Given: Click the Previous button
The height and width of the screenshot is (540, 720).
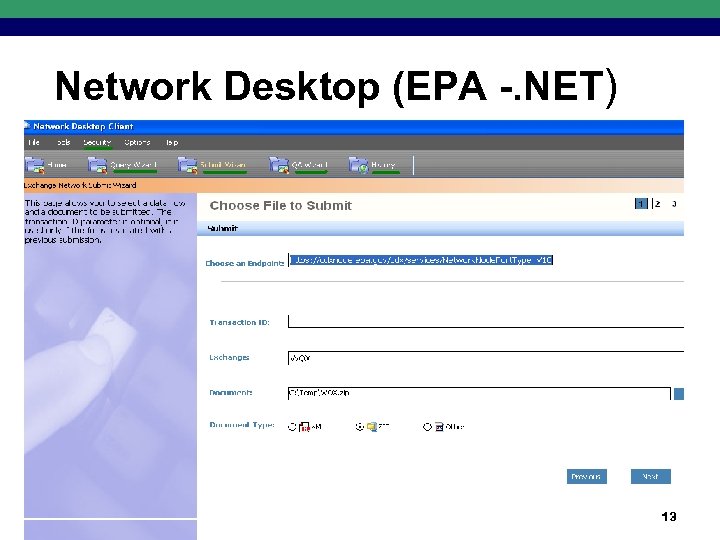Looking at the screenshot, I should tap(586, 476).
